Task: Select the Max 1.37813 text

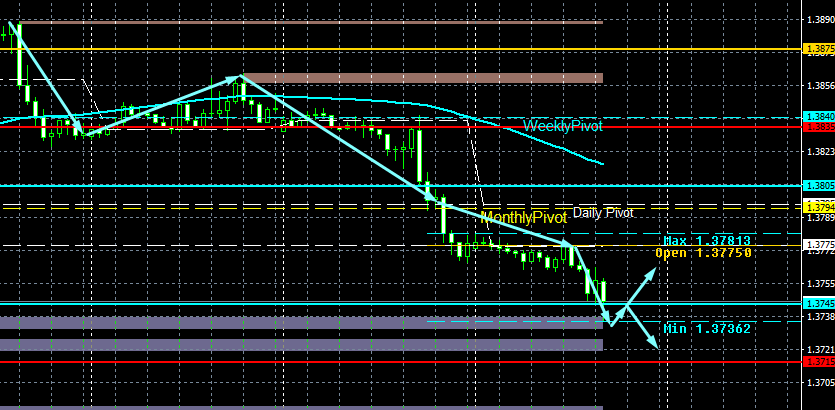Action: tap(707, 241)
